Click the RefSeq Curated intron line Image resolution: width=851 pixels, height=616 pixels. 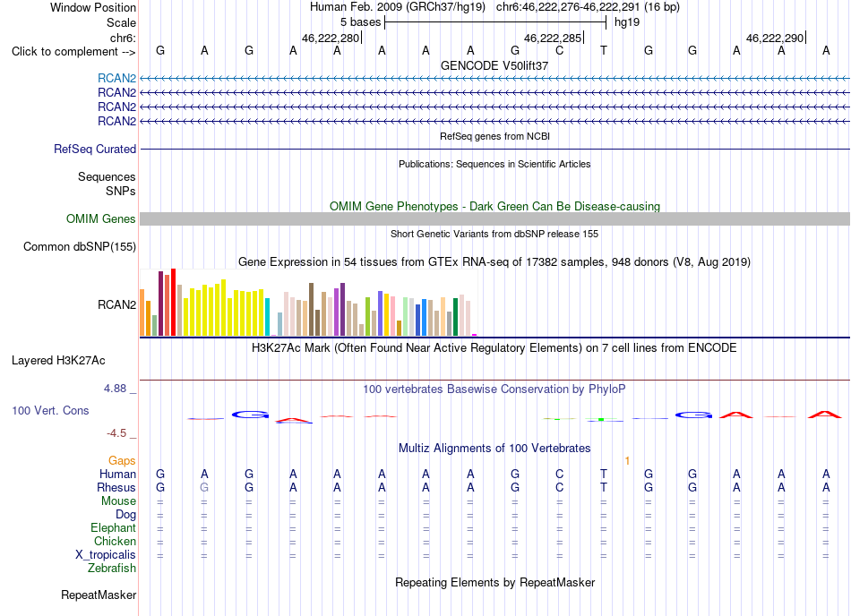pyautogui.click(x=494, y=149)
